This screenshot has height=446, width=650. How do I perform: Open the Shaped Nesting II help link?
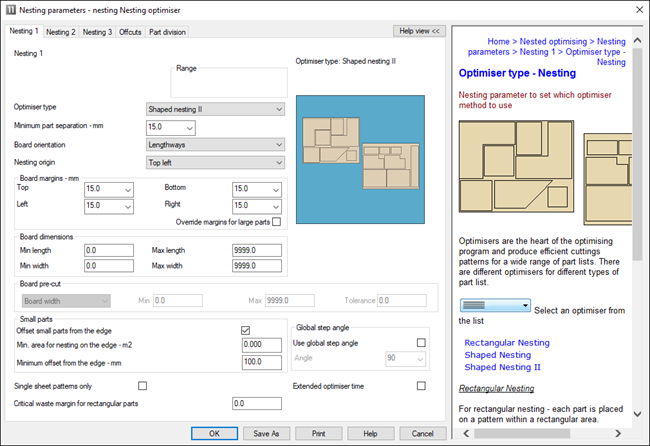point(502,367)
